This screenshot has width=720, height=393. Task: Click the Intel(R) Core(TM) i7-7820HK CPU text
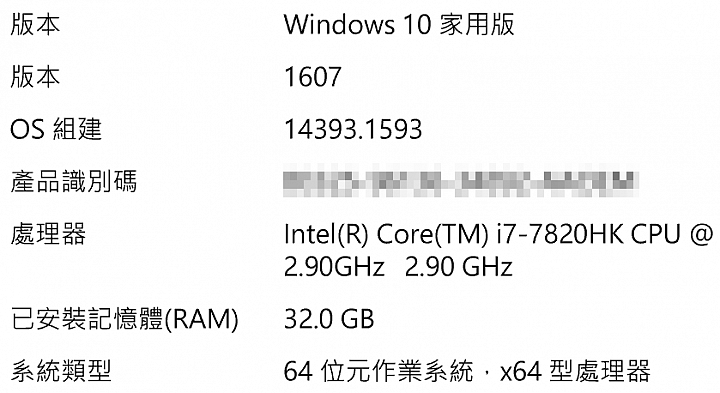point(482,234)
